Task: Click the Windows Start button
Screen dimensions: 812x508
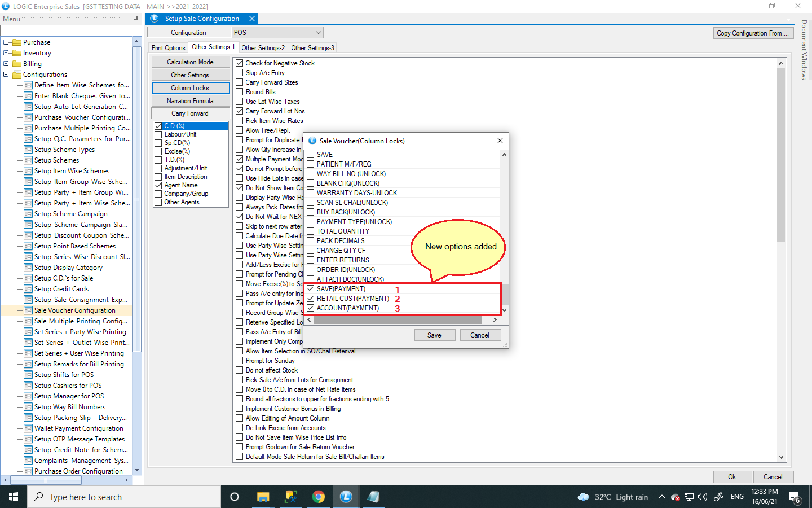Action: click(x=14, y=497)
